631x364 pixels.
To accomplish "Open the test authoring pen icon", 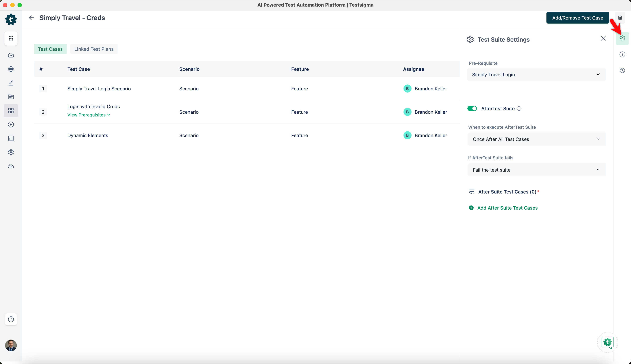I will point(11,83).
